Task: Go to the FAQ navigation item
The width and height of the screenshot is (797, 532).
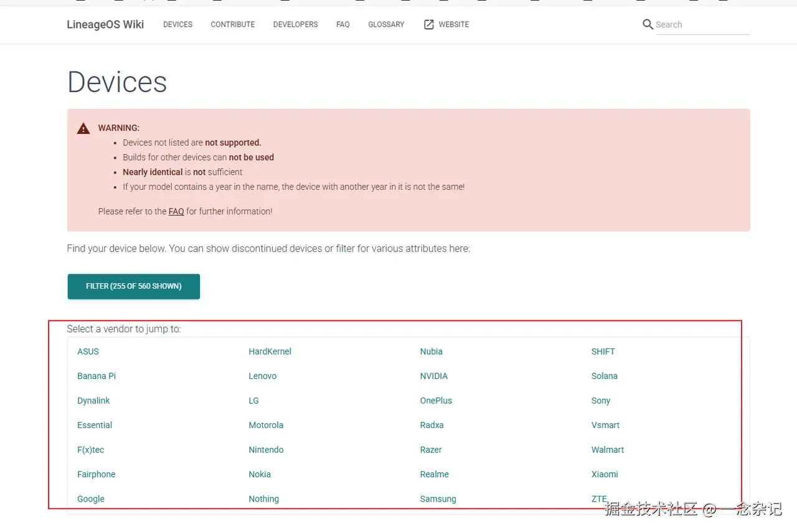Action: pyautogui.click(x=343, y=24)
